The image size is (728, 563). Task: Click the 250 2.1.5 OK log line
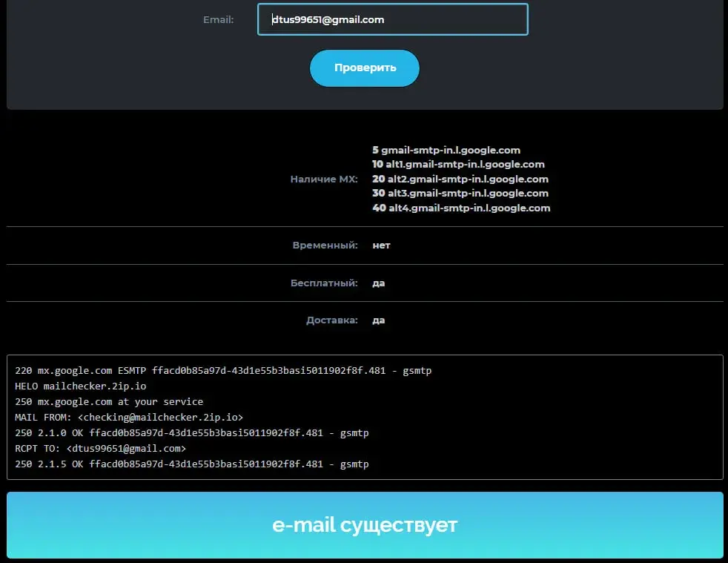point(192,464)
